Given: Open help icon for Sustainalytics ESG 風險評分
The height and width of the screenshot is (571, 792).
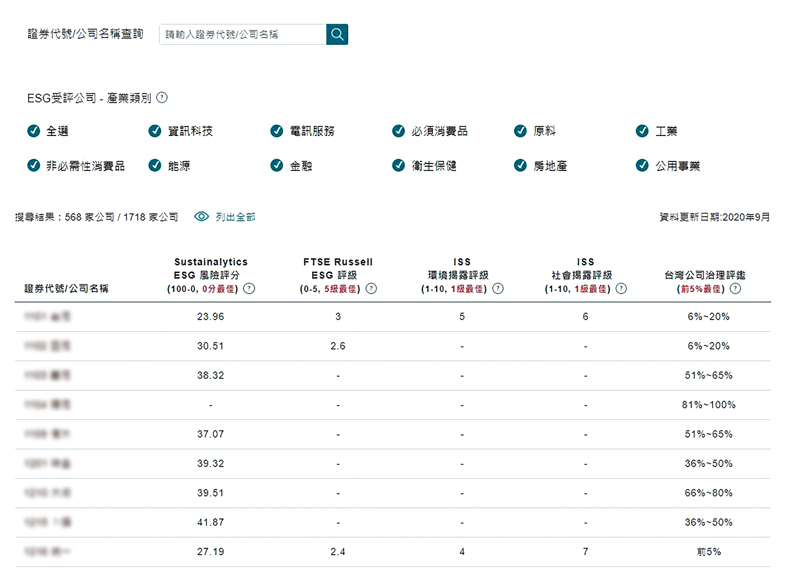Looking at the screenshot, I should click(249, 289).
